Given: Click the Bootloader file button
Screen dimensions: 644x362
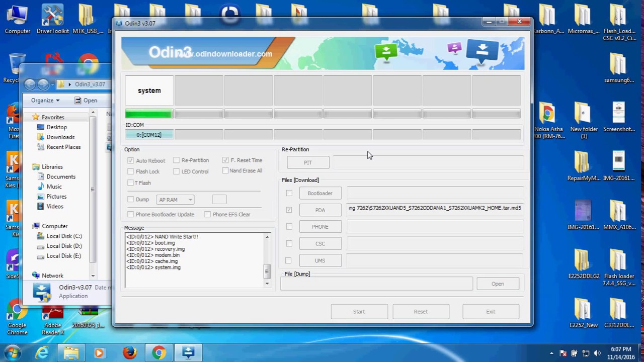Looking at the screenshot, I should pyautogui.click(x=320, y=193).
